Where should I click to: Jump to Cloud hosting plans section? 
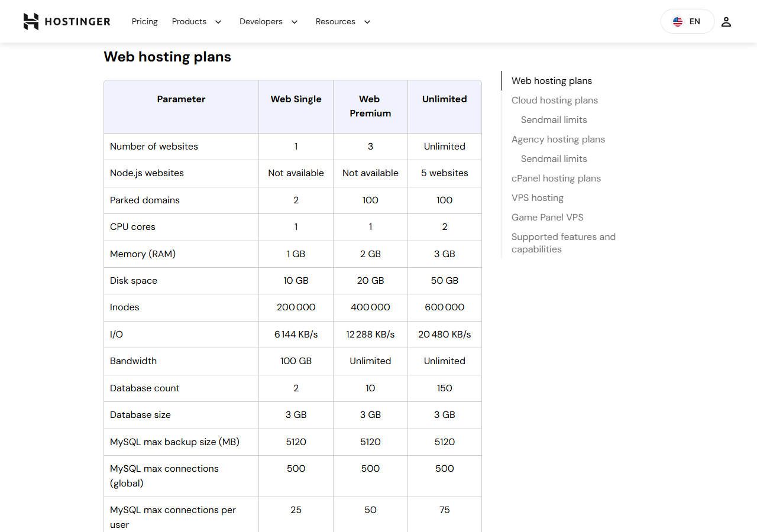tap(555, 100)
